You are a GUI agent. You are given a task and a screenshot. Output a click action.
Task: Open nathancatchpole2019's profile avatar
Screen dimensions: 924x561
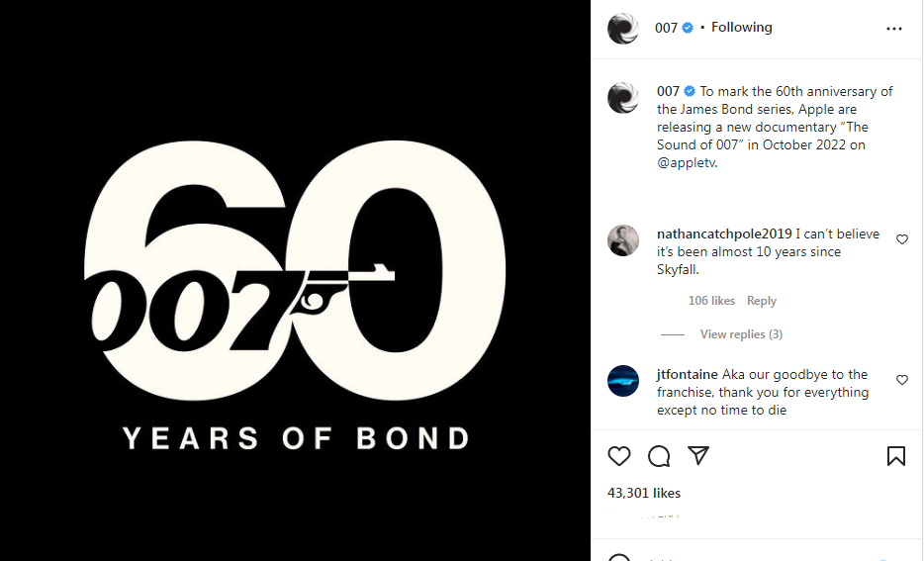tap(623, 240)
